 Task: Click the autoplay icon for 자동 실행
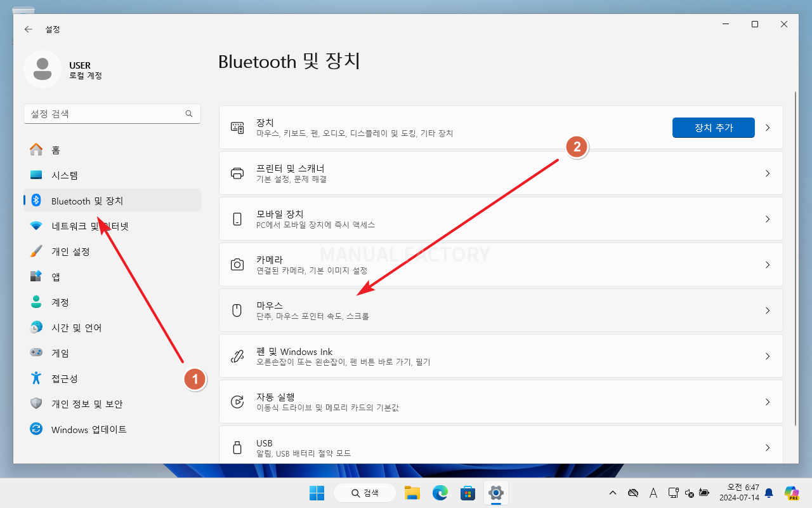click(237, 402)
